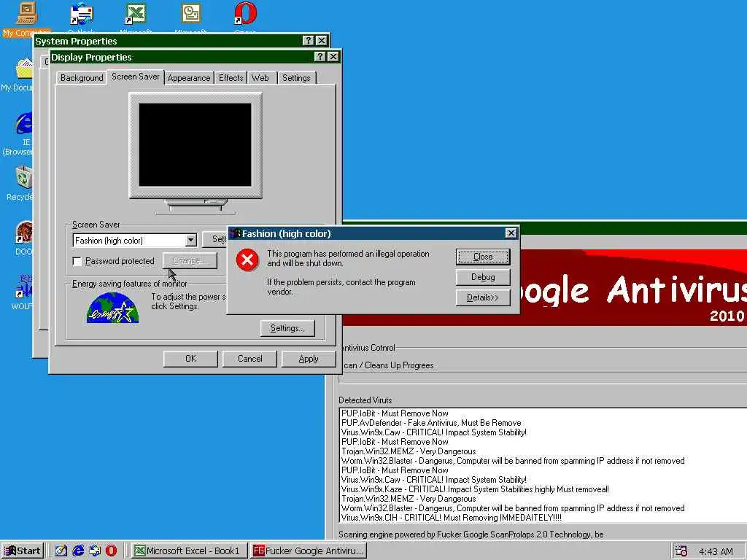Open the Web tab
747x560 pixels.
tap(260, 78)
